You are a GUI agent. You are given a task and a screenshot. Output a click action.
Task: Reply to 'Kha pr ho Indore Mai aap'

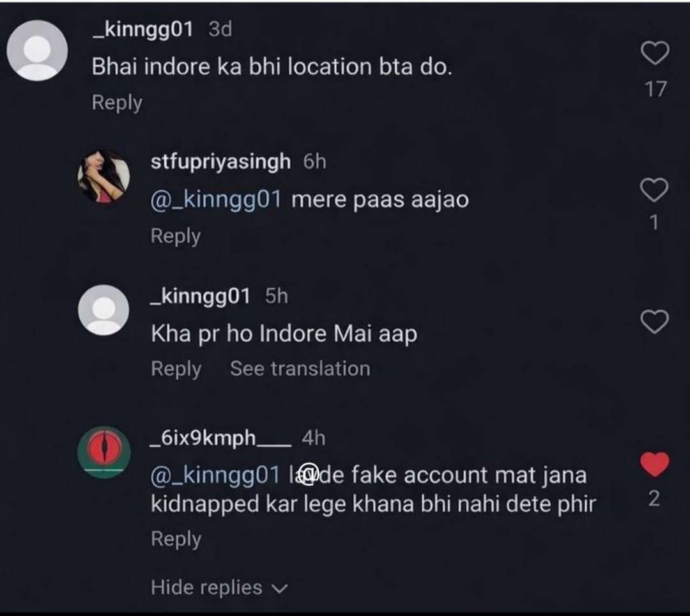[176, 369]
